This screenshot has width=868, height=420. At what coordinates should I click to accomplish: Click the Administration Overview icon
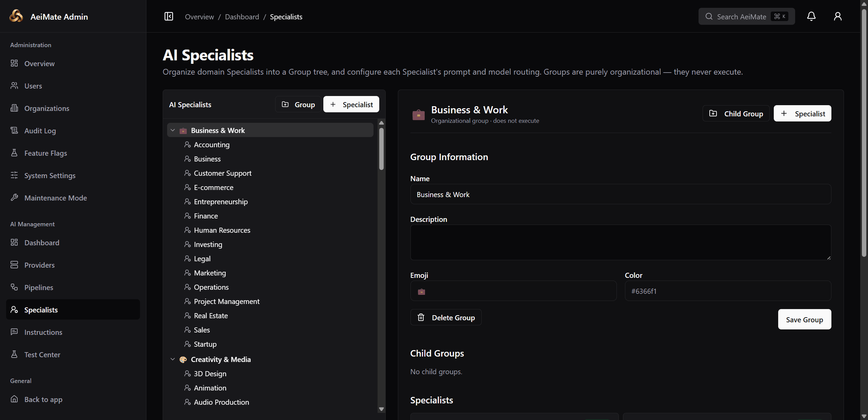coord(14,63)
